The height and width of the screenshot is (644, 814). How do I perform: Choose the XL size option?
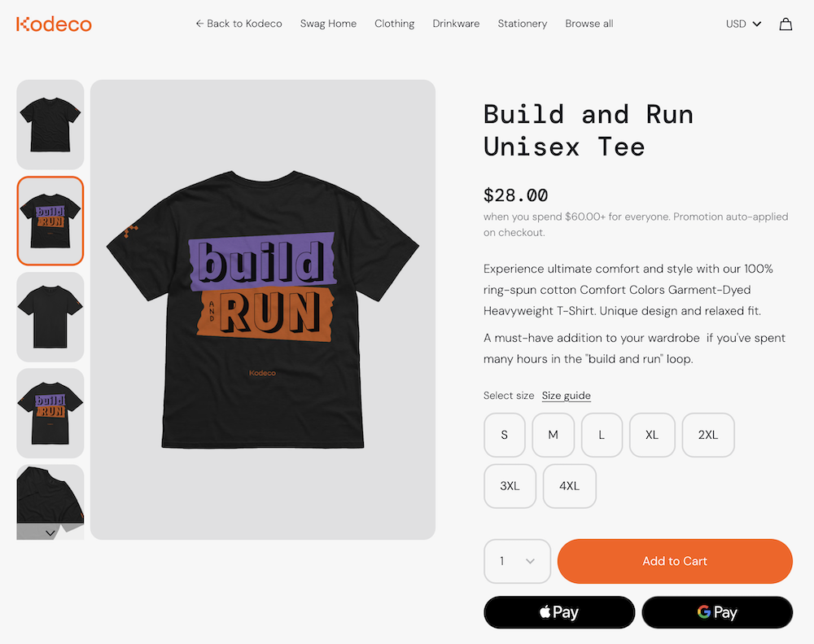(652, 435)
